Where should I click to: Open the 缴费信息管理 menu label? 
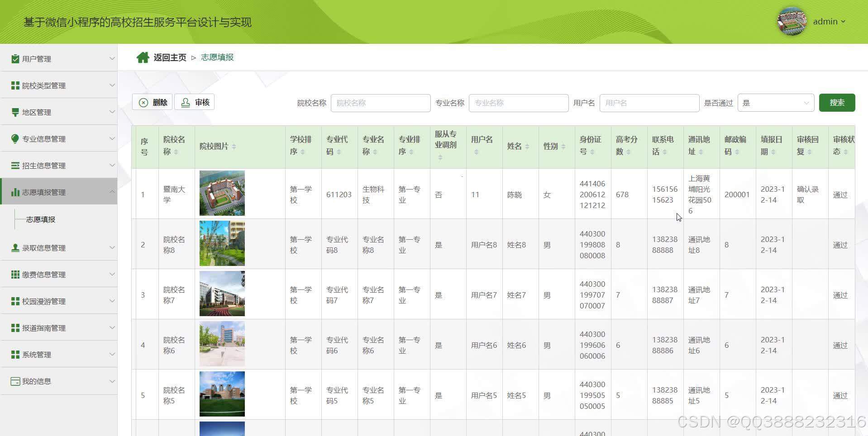pos(44,275)
